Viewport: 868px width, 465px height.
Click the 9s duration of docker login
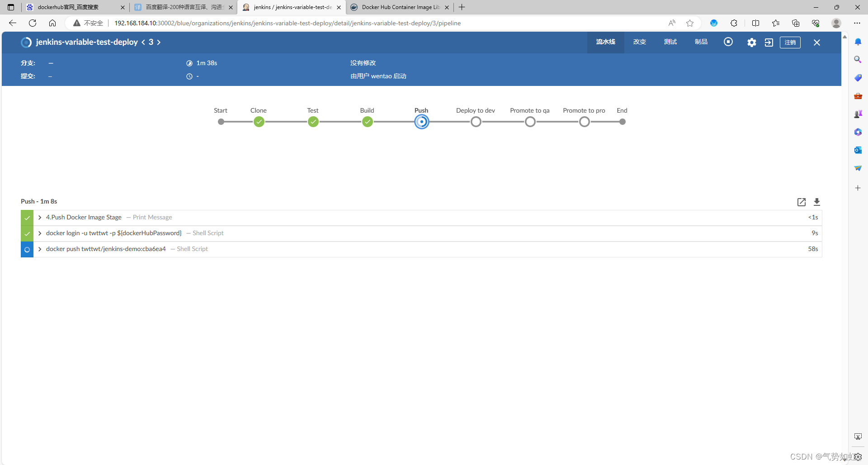point(815,233)
